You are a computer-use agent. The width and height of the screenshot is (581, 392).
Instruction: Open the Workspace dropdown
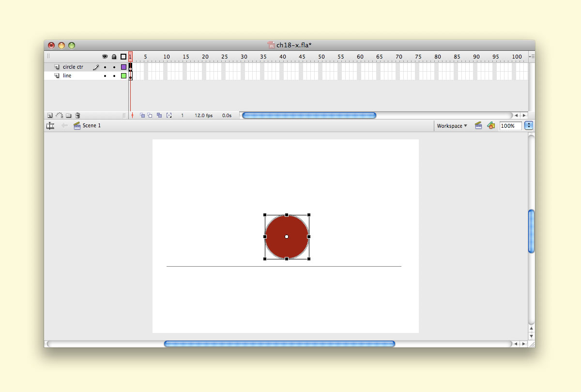click(x=451, y=125)
